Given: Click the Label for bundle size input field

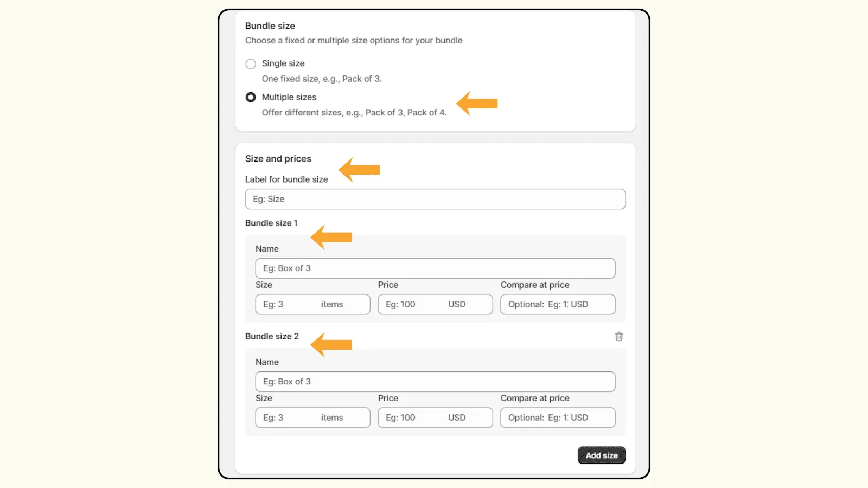Looking at the screenshot, I should (434, 199).
